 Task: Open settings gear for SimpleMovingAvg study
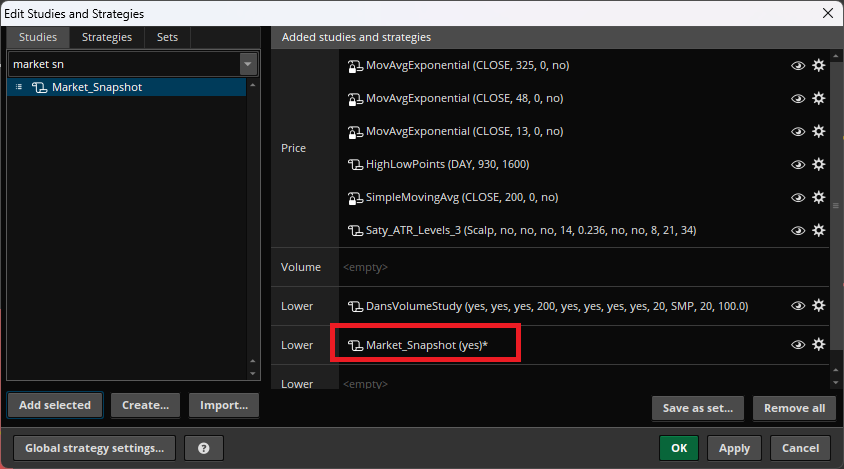(818, 197)
